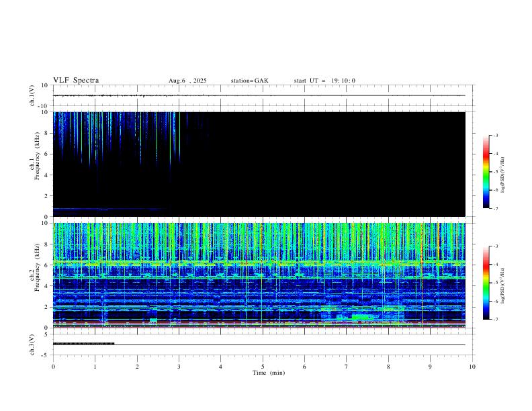Click the "station=GAK" header label

point(249,81)
